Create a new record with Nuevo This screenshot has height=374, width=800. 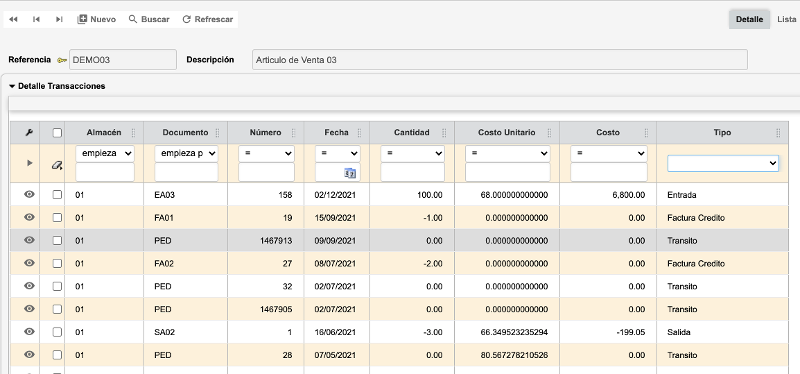tap(96, 19)
